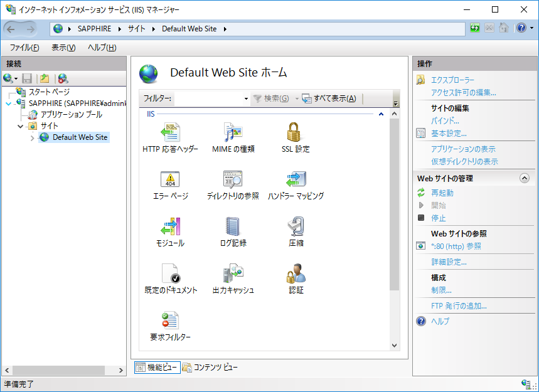
Task: Open the エラー ページ feature
Action: click(170, 185)
